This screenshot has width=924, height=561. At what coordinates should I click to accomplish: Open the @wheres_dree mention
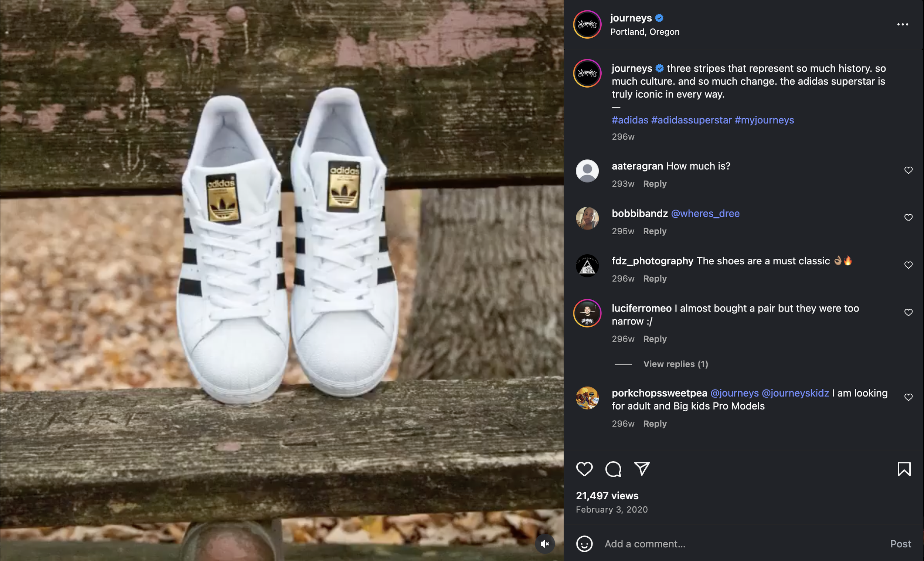pos(705,213)
